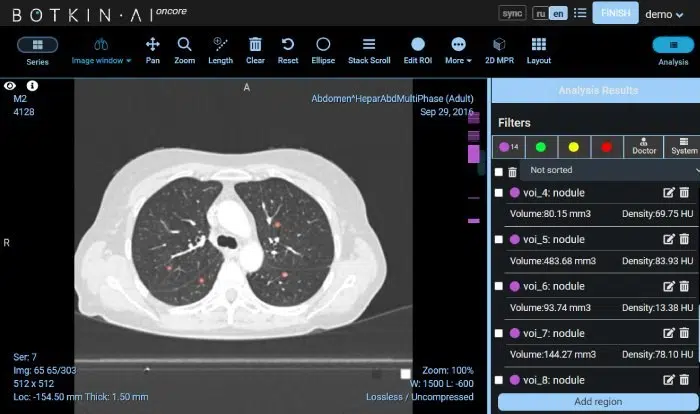700x414 pixels.
Task: Edit the voi_7 nodule entry
Action: coord(668,333)
